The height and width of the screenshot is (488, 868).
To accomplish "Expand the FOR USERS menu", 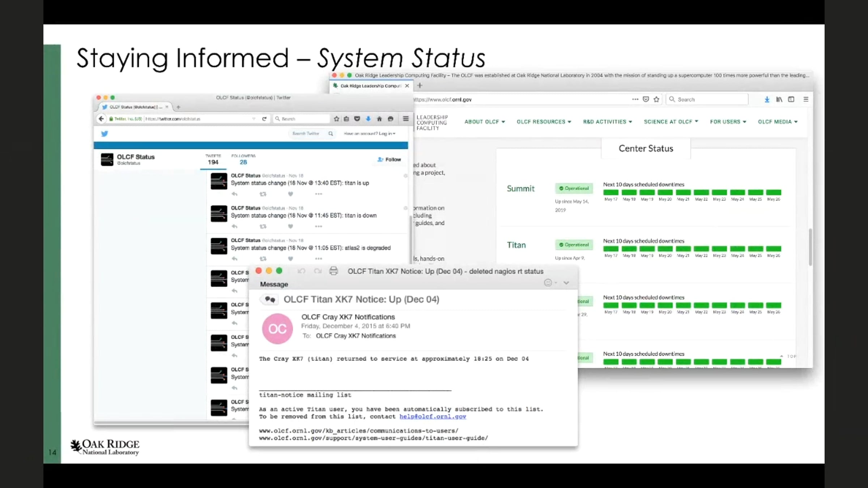I will [x=728, y=122].
